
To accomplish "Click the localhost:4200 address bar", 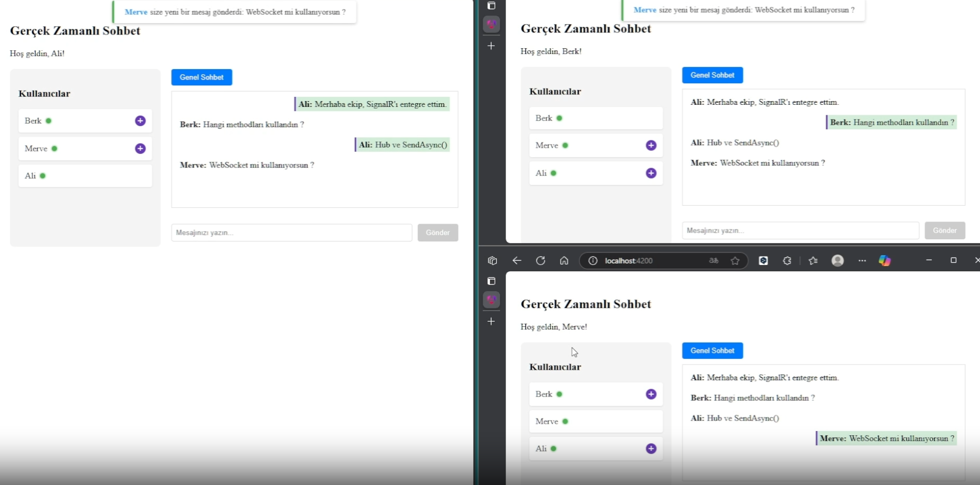I will (x=650, y=261).
